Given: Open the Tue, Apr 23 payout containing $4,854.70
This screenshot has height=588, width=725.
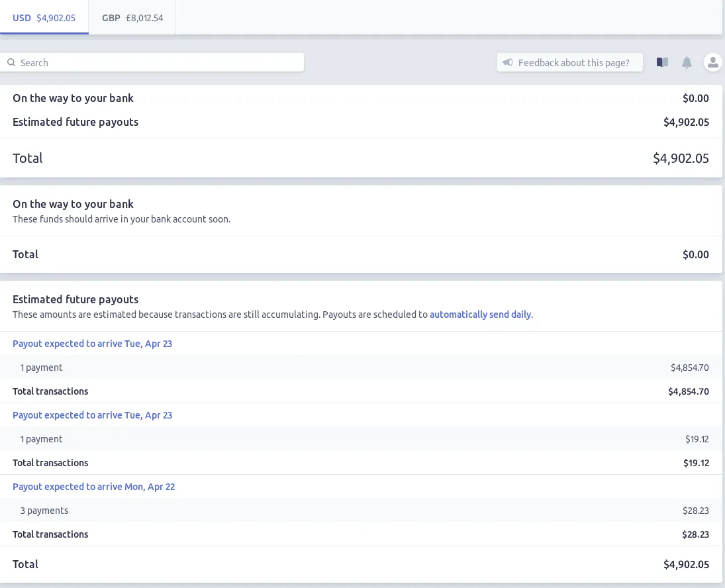Looking at the screenshot, I should click(x=92, y=344).
